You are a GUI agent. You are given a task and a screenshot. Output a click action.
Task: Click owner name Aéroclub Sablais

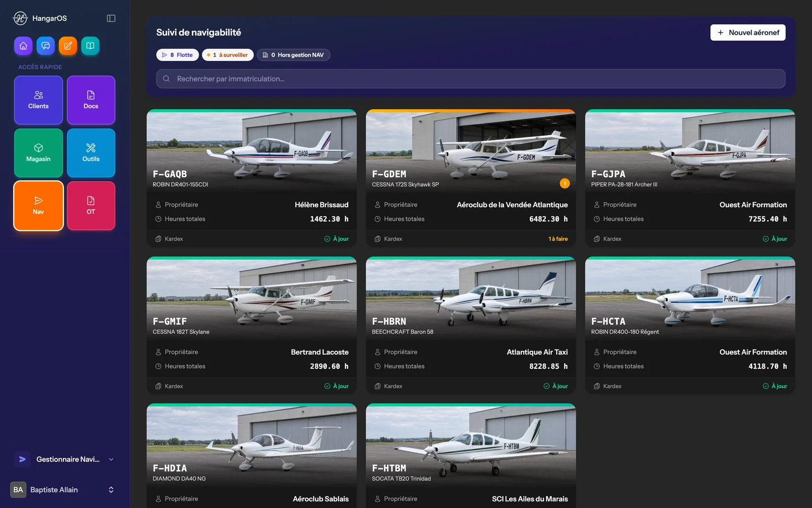coord(321,499)
